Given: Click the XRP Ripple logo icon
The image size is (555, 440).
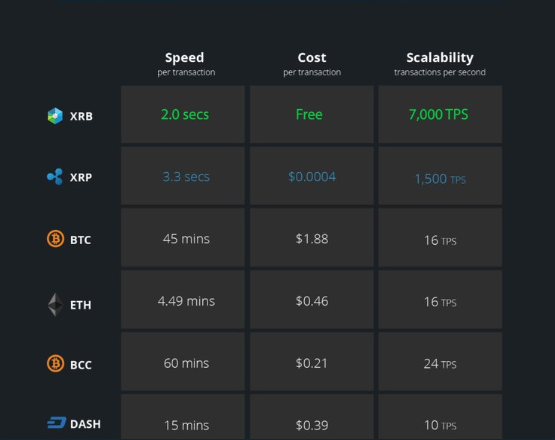Looking at the screenshot, I should tap(55, 177).
